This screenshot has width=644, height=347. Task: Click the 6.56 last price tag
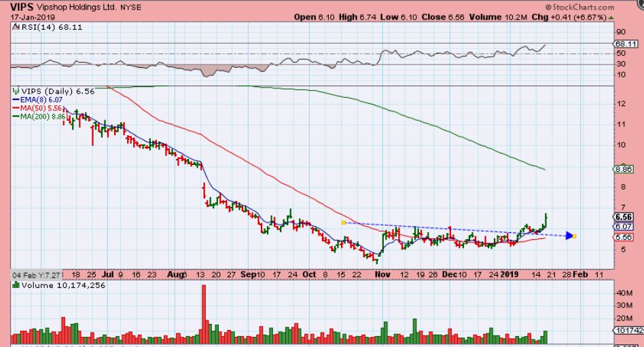click(x=624, y=217)
